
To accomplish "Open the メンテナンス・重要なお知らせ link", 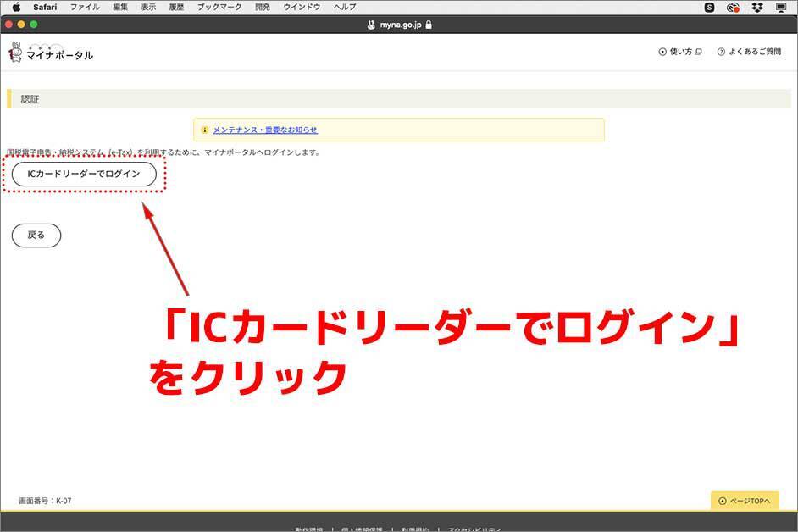I will tap(265, 130).
